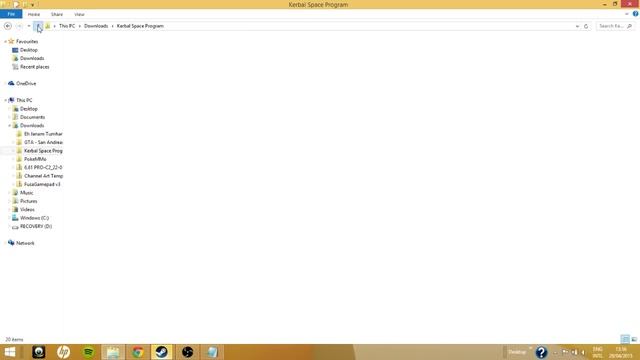Go back with the Back arrow button

(x=7, y=26)
